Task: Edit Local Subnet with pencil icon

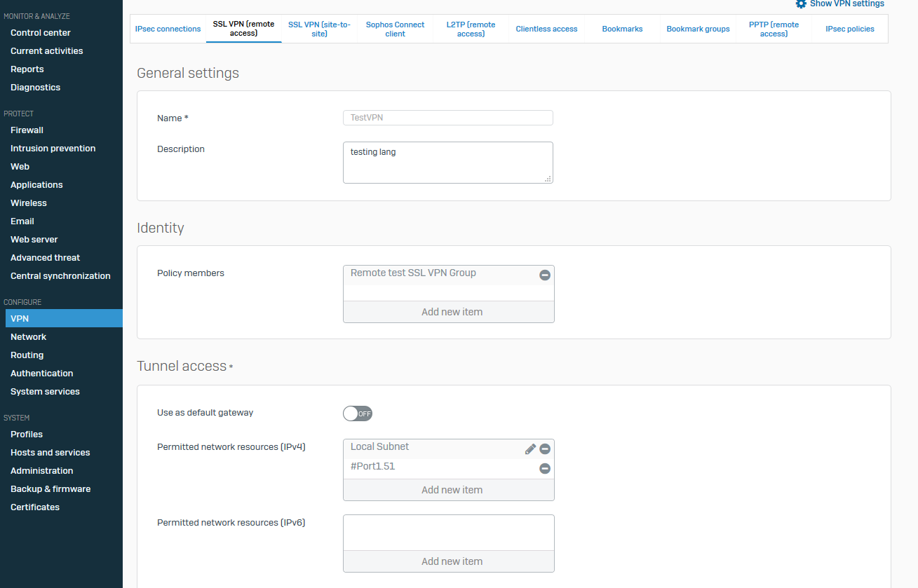Action: (530, 449)
